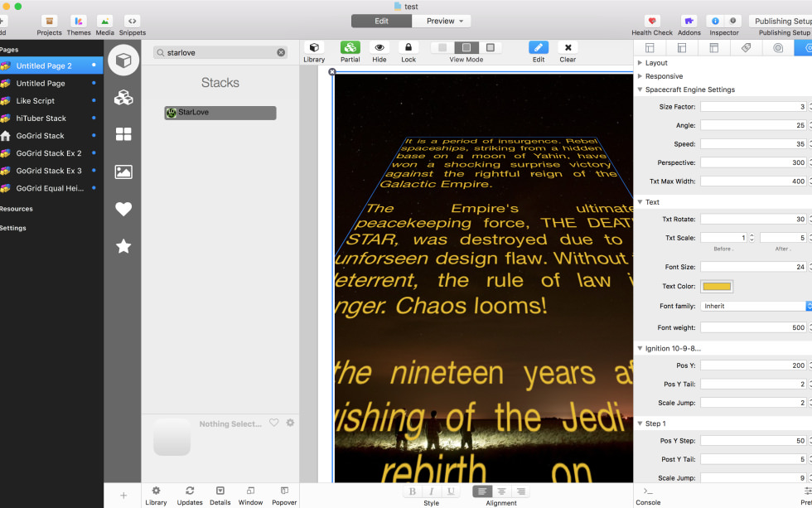This screenshot has height=508, width=812.
Task: Click the Library cube toolbar icon
Action: [x=314, y=47]
